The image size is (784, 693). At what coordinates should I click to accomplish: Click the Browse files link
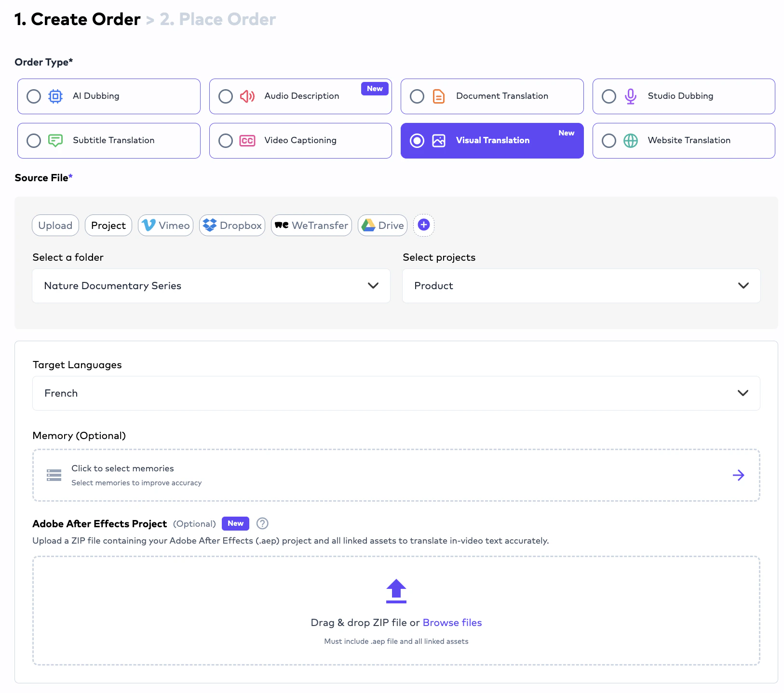point(452,623)
